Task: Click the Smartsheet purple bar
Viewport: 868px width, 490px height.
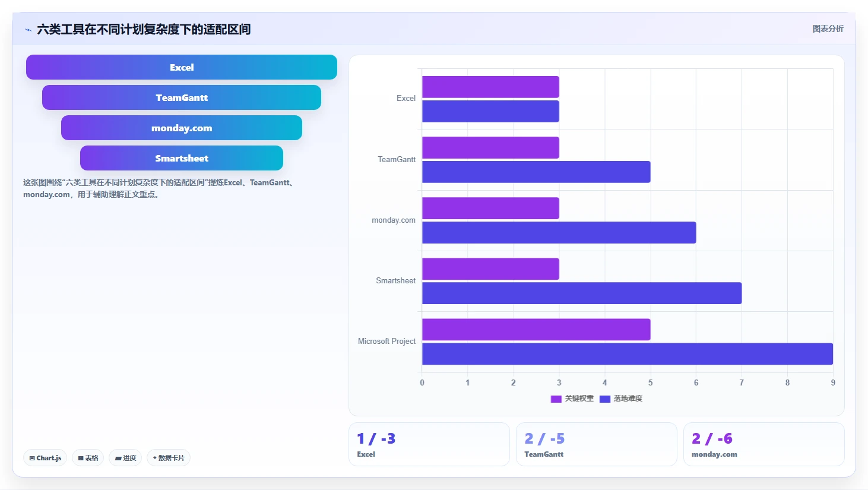Action: (x=490, y=268)
